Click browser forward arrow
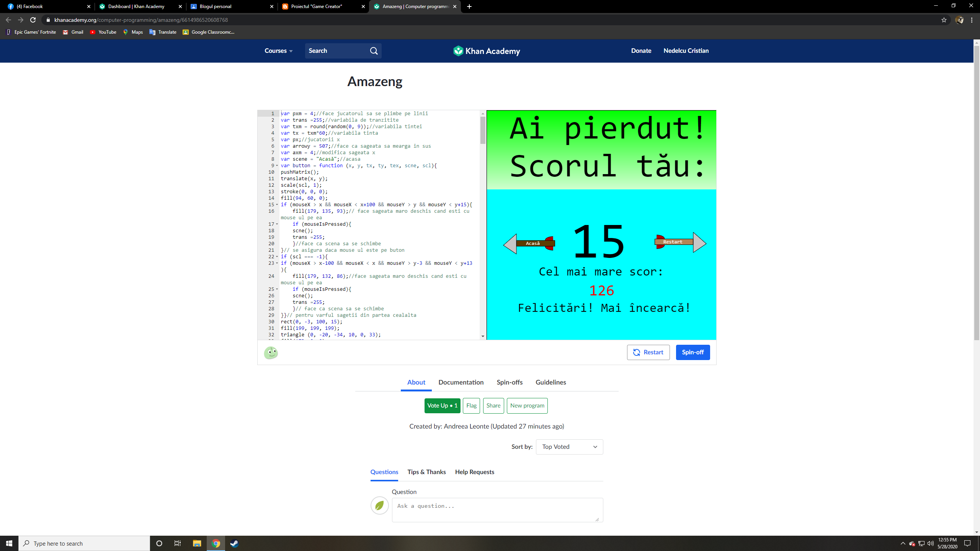Image resolution: width=980 pixels, height=551 pixels. tap(21, 20)
